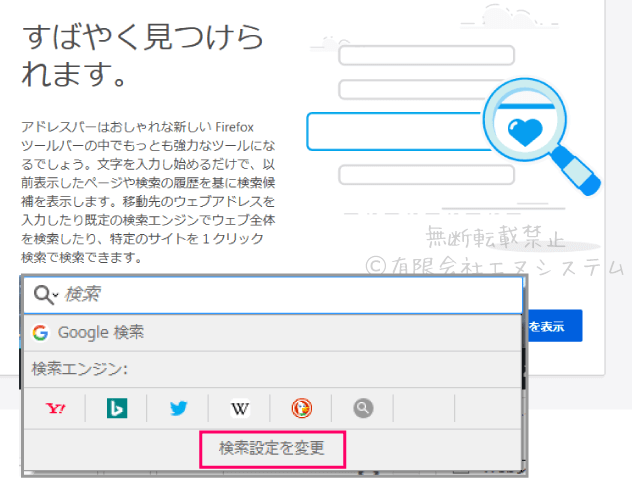Open 検索設定を変更 search settings

[272, 449]
